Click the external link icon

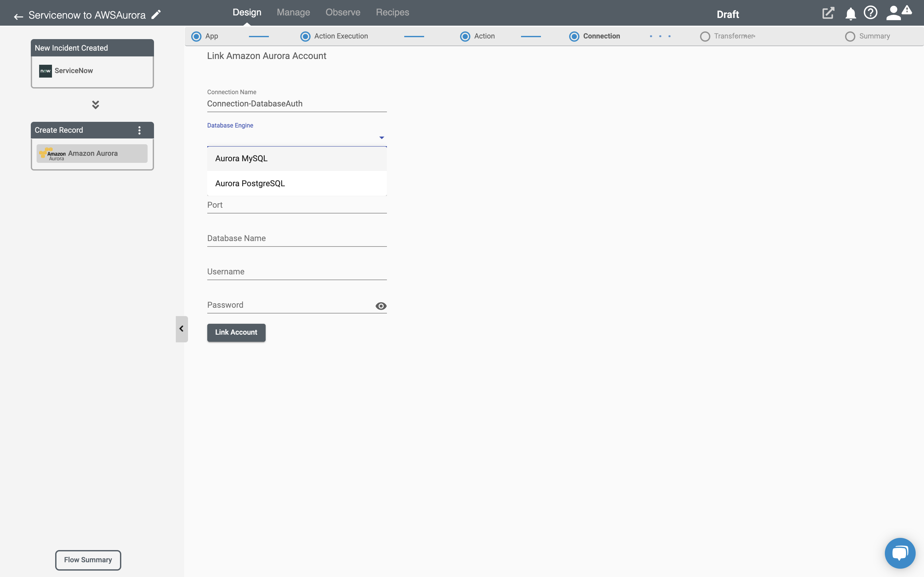827,13
